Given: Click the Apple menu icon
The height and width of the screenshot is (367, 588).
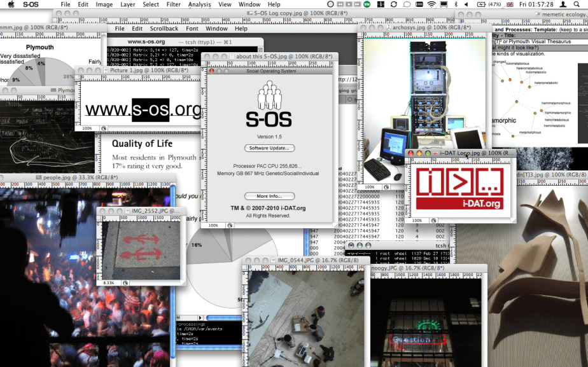Looking at the screenshot, I should coord(11,4).
